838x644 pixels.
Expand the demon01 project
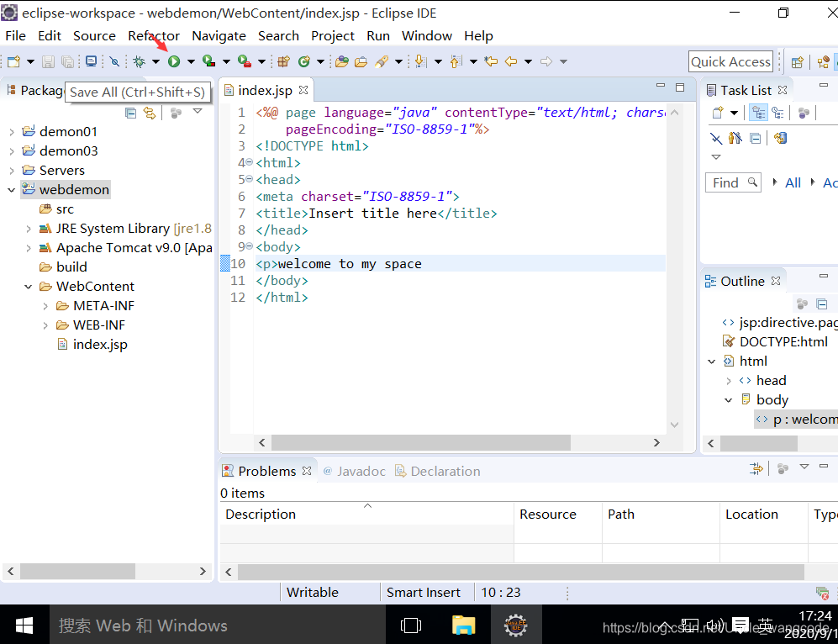coord(11,132)
